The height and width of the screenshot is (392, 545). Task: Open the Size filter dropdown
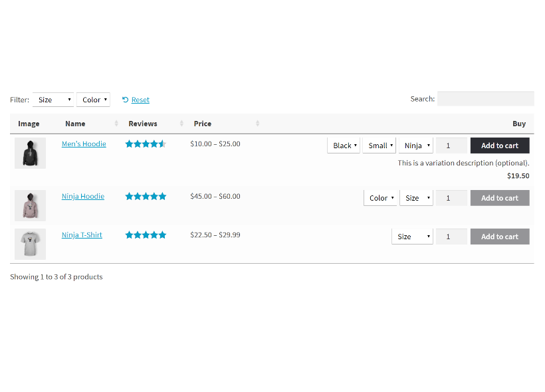53,100
